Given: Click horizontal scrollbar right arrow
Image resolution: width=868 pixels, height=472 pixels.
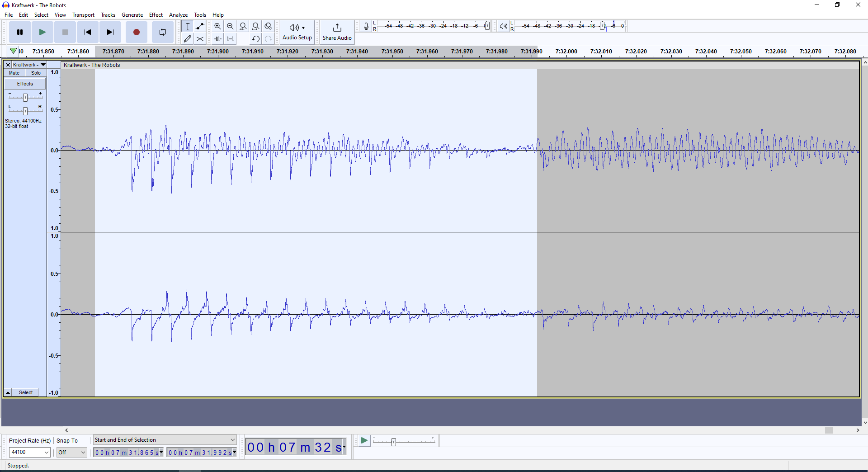Looking at the screenshot, I should coord(858,430).
